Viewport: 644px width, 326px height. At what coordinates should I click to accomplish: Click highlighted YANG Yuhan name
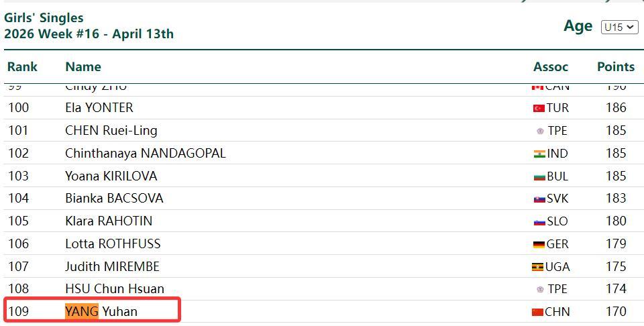(101, 311)
